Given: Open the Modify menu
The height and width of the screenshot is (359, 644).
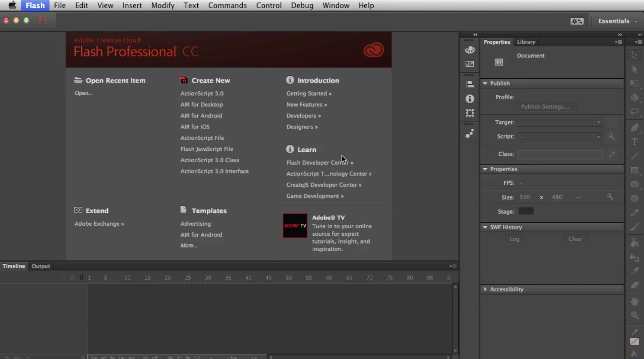Looking at the screenshot, I should coord(162,5).
